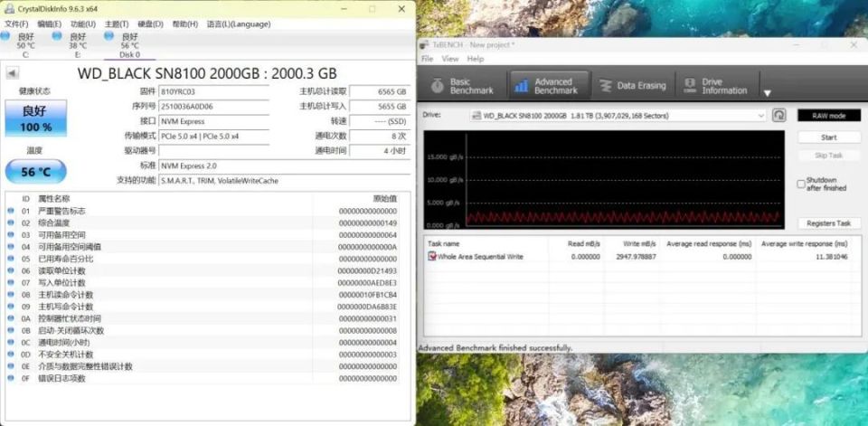868x426 pixels.
Task: Click the 良好 100 % health status button
Action: pos(36,118)
